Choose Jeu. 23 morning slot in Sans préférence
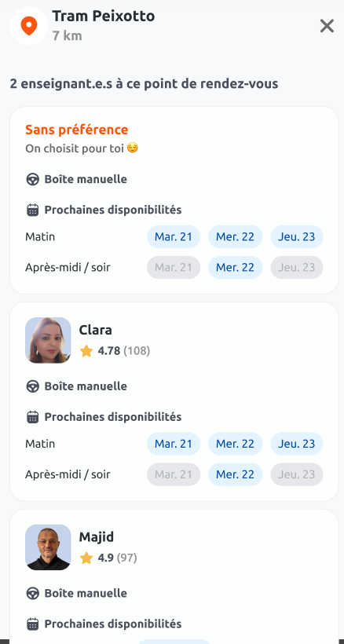This screenshot has height=644, width=344. 296,237
